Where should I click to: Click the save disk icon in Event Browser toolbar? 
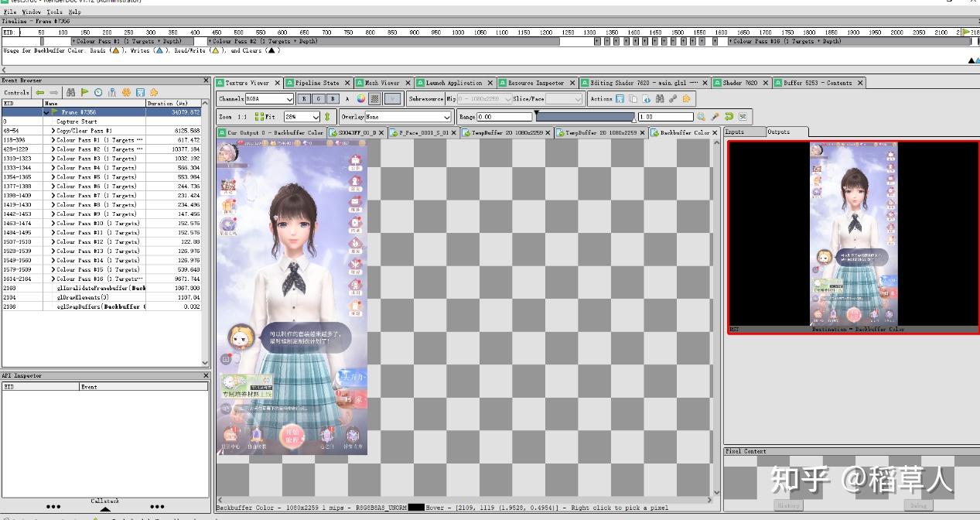pos(140,92)
